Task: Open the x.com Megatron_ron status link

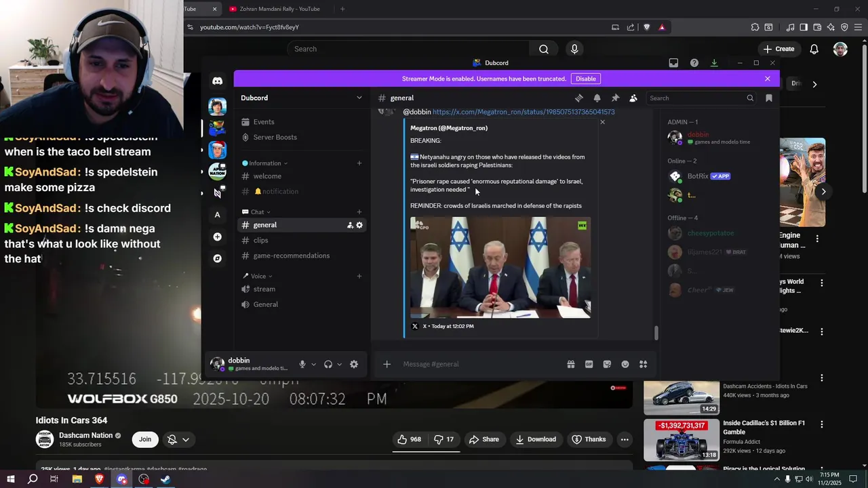Action: pos(524,112)
